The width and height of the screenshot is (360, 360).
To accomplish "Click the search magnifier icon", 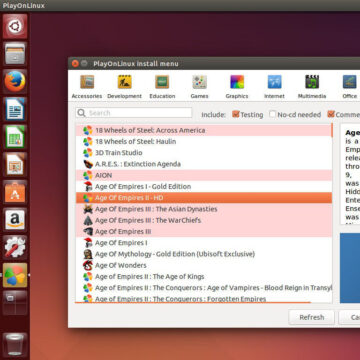I will [x=81, y=113].
